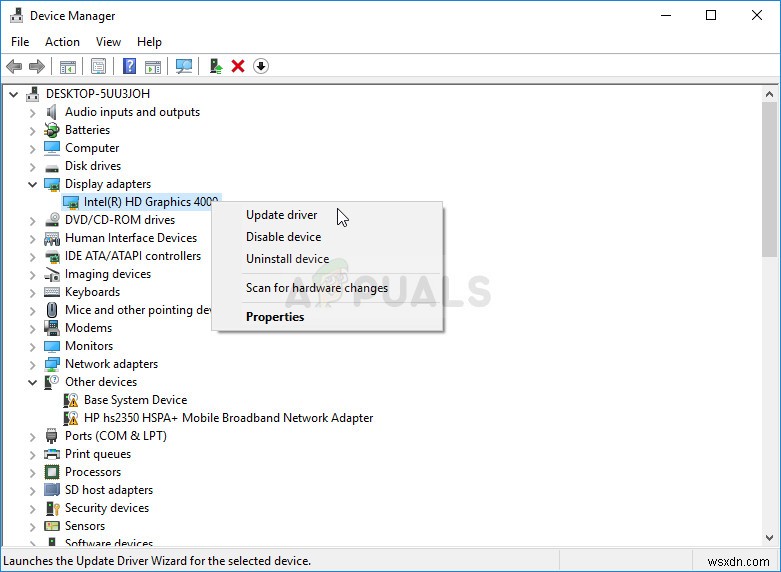Click the Batteries category icon

coord(52,130)
